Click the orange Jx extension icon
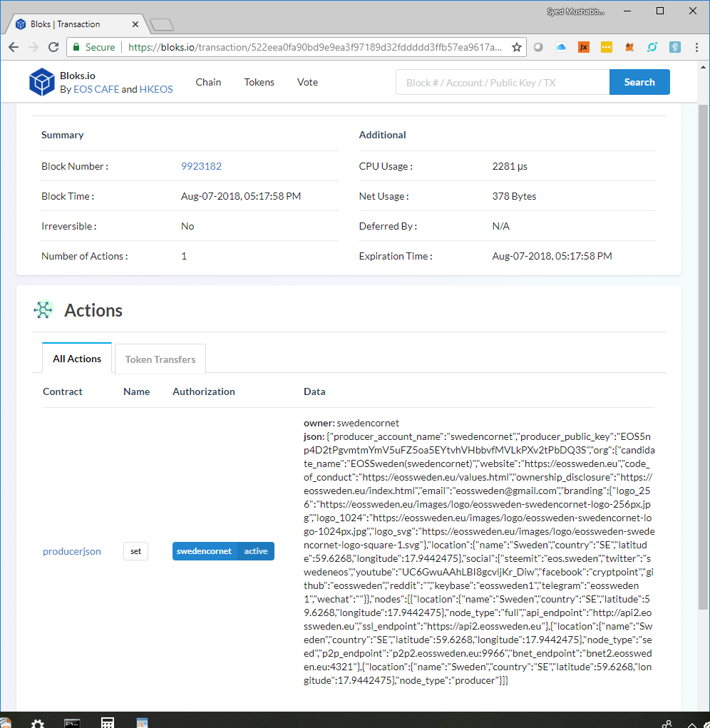This screenshot has width=710, height=728. (584, 47)
